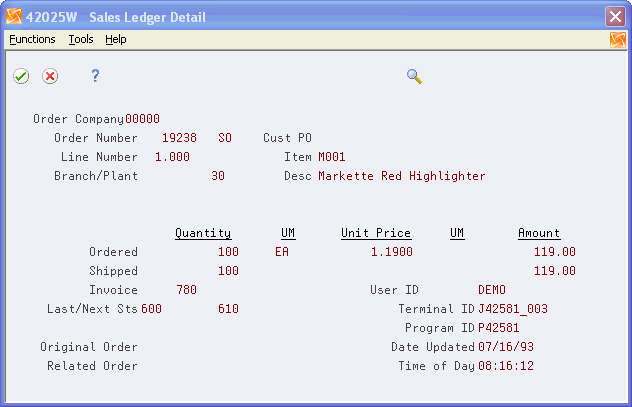Image resolution: width=632 pixels, height=407 pixels.
Task: Click description Markette Red Highlighter
Action: tap(402, 176)
